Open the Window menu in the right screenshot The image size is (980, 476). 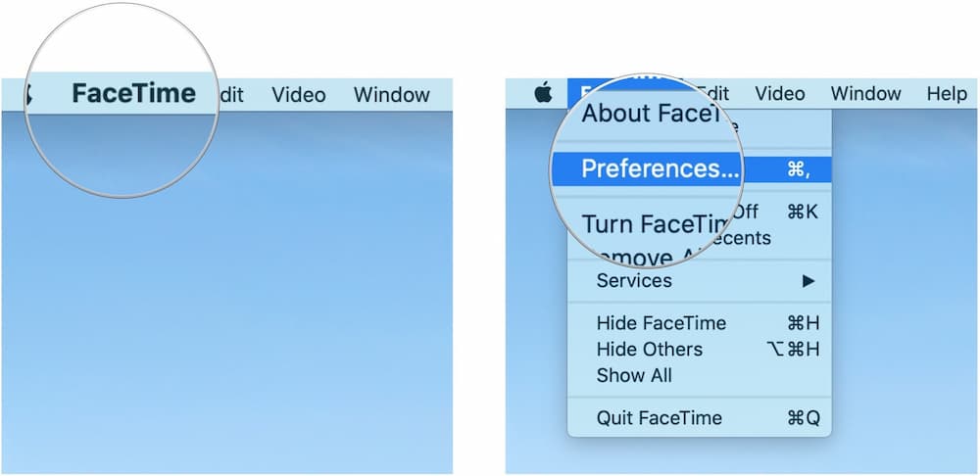point(865,94)
